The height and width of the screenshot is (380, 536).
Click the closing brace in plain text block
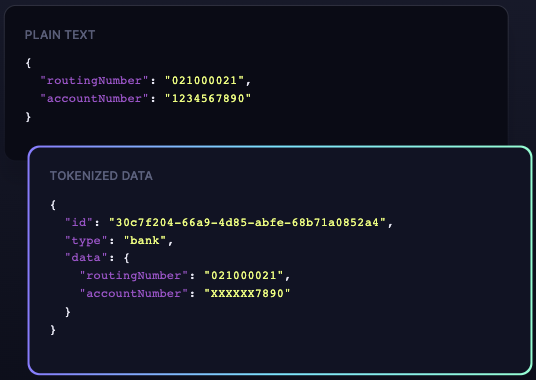28,117
